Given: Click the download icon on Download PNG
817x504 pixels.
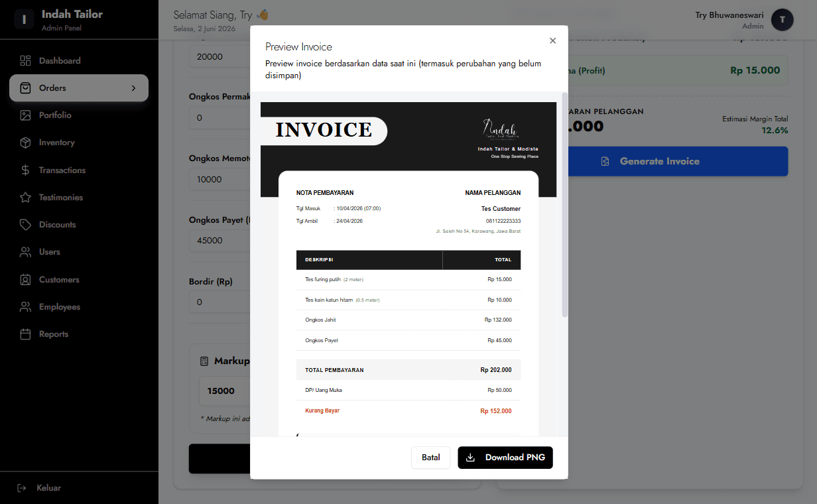Looking at the screenshot, I should (471, 458).
